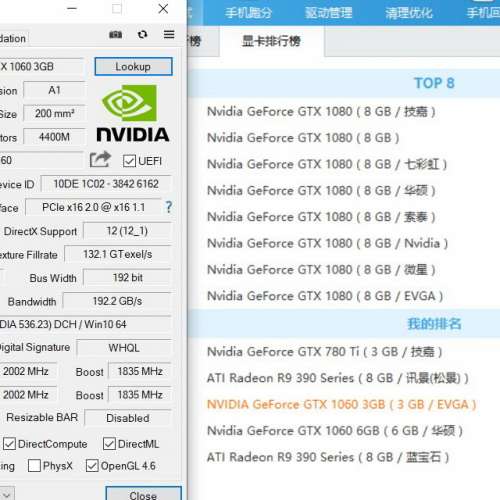Click the GPU-Z screenshot camera icon
This screenshot has width=500, height=500.
(x=115, y=34)
